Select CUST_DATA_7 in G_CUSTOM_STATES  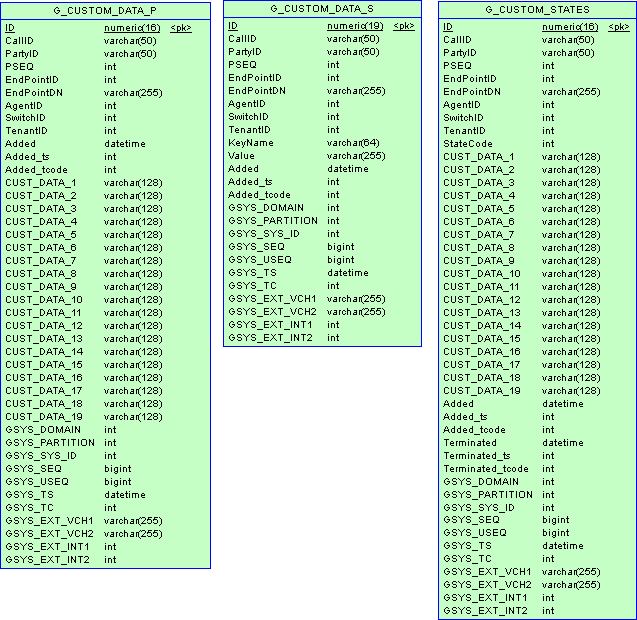tap(479, 235)
